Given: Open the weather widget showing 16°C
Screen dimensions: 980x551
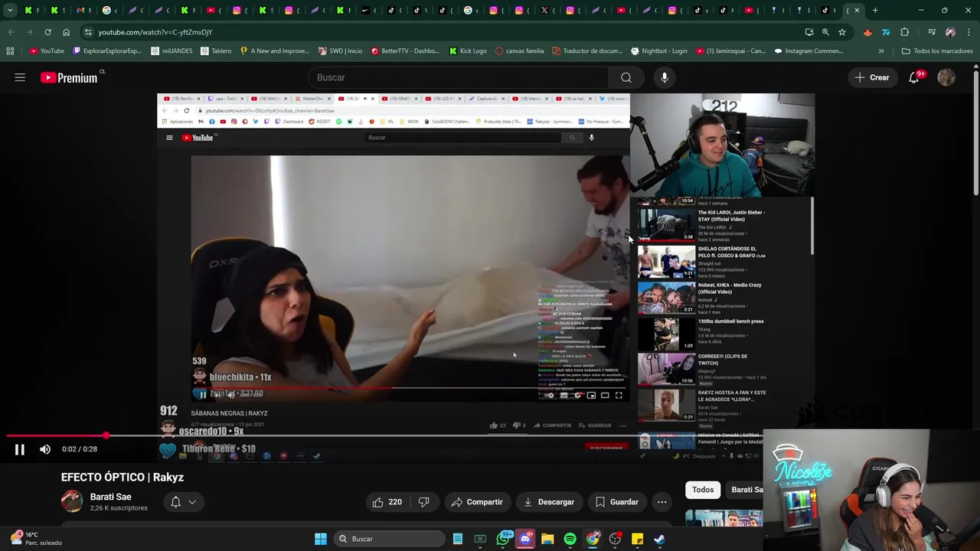Looking at the screenshot, I should pyautogui.click(x=35, y=539).
